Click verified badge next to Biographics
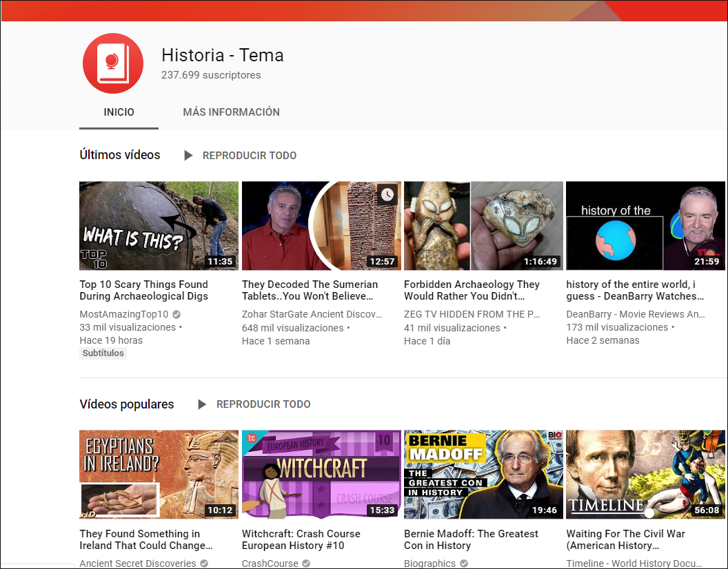The height and width of the screenshot is (569, 728). tap(464, 563)
